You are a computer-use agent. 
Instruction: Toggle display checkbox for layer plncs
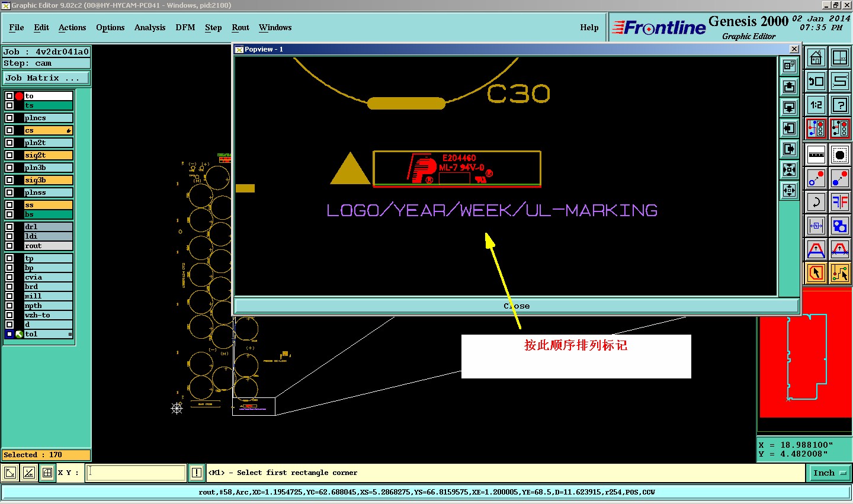click(9, 118)
